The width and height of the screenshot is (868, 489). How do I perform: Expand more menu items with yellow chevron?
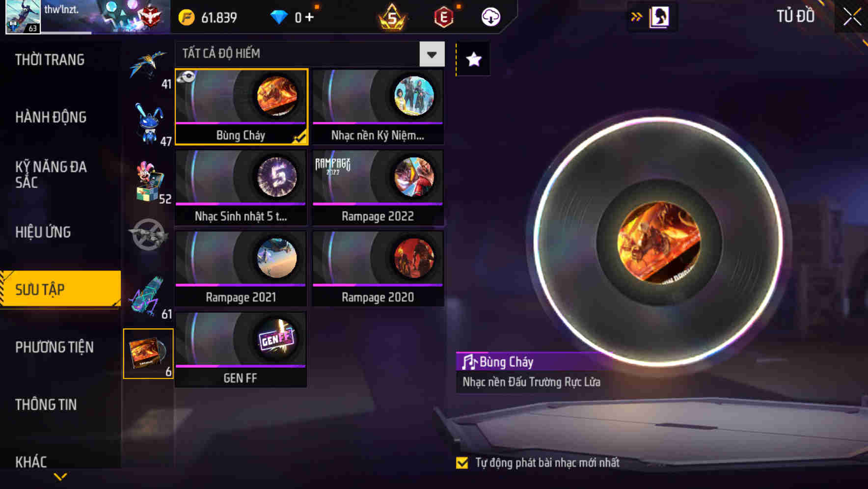(60, 477)
